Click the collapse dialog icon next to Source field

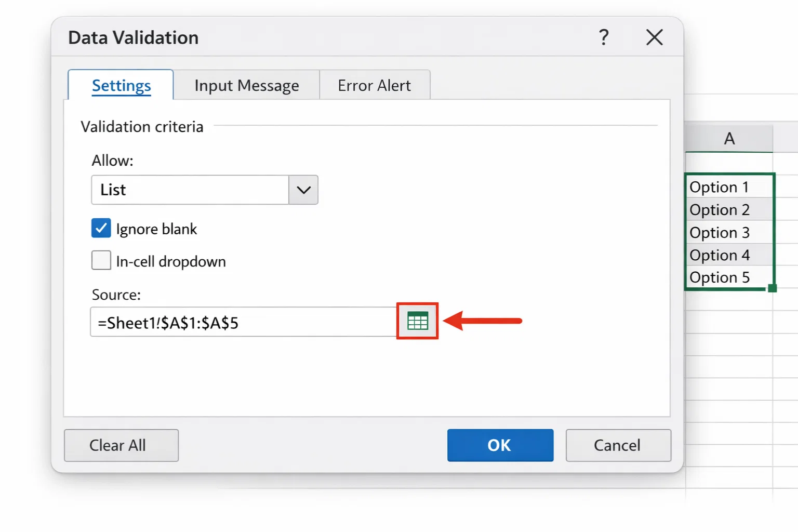[417, 321]
